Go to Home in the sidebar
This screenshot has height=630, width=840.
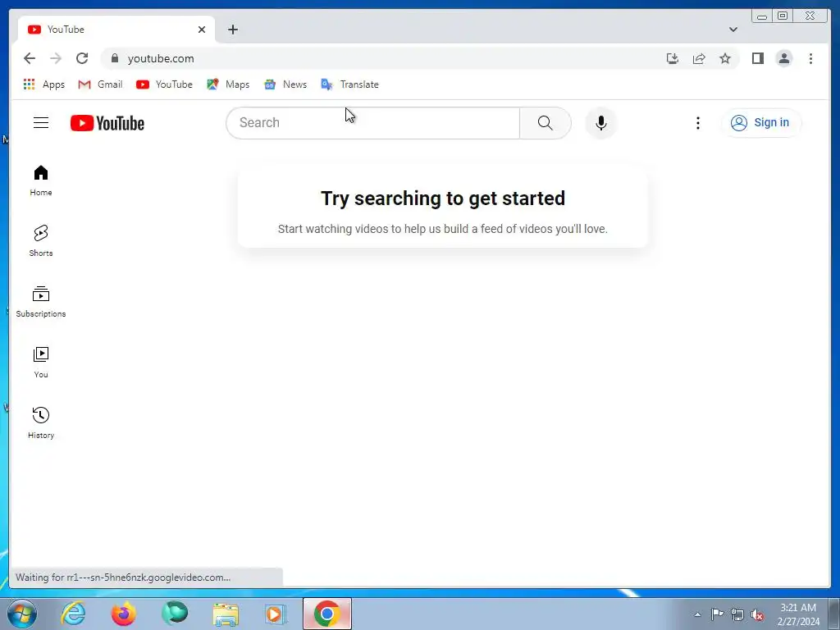[x=41, y=180]
